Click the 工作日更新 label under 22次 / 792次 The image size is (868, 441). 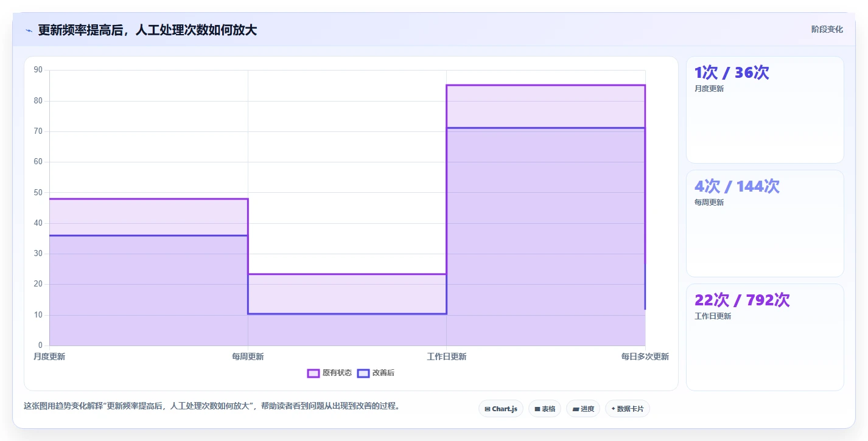click(x=713, y=316)
